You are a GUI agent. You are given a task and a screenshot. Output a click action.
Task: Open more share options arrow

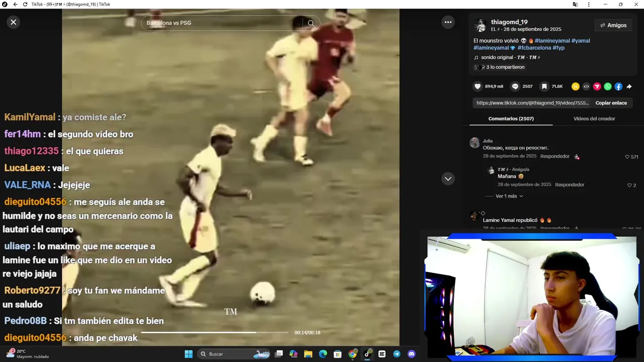[x=629, y=86]
